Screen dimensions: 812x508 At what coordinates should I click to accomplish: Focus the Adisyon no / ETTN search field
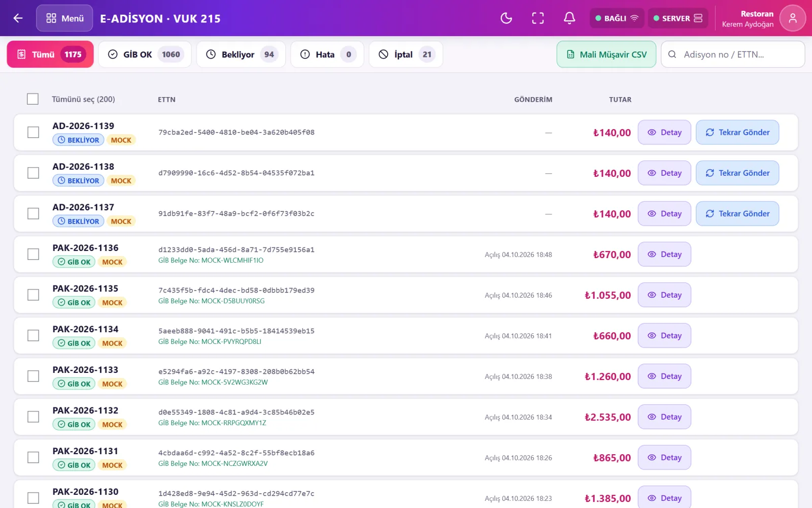(733, 54)
